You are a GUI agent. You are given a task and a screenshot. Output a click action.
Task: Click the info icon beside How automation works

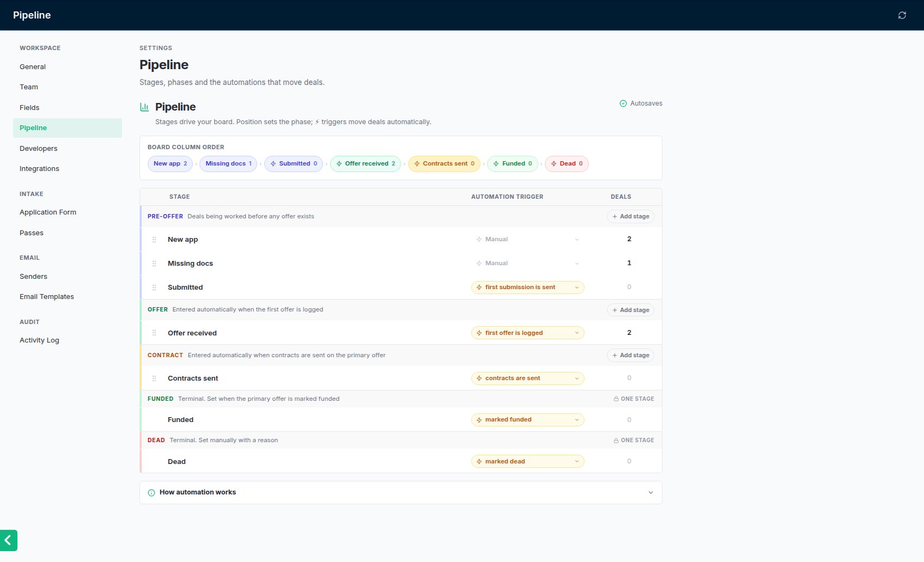[x=151, y=493]
